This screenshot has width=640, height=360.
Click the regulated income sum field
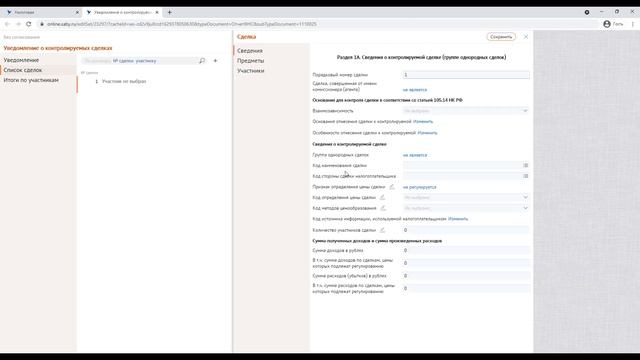(466, 263)
